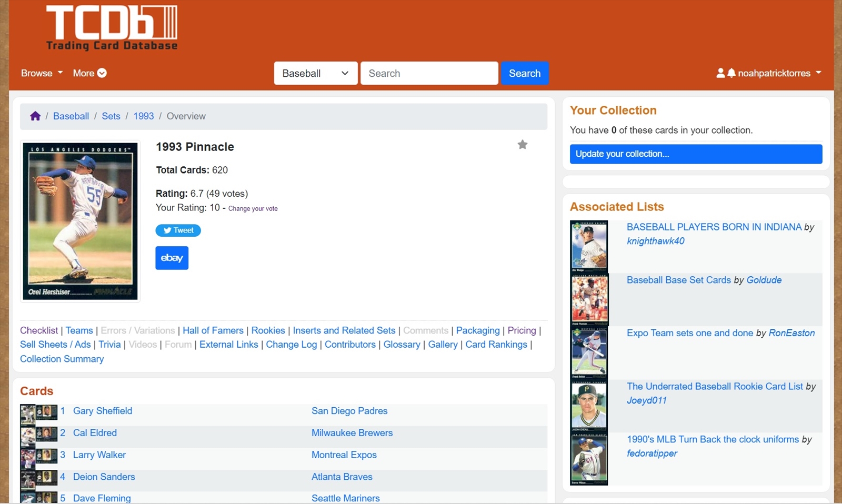Image resolution: width=842 pixels, height=504 pixels.
Task: Open the Change Log link
Action: point(292,345)
